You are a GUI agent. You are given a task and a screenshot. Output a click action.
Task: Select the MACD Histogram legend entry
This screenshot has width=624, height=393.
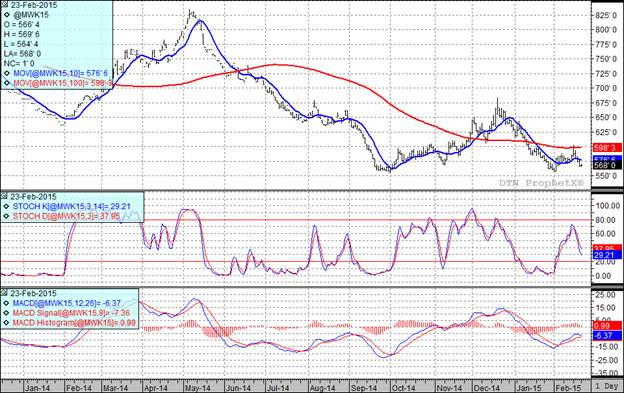(74, 323)
